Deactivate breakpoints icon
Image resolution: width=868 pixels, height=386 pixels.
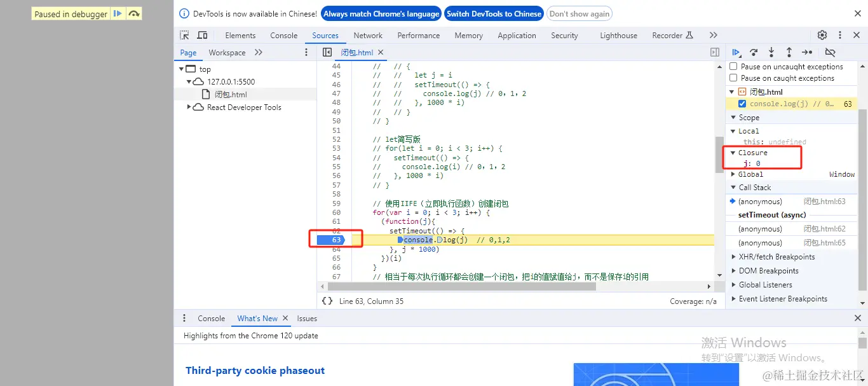pos(830,53)
